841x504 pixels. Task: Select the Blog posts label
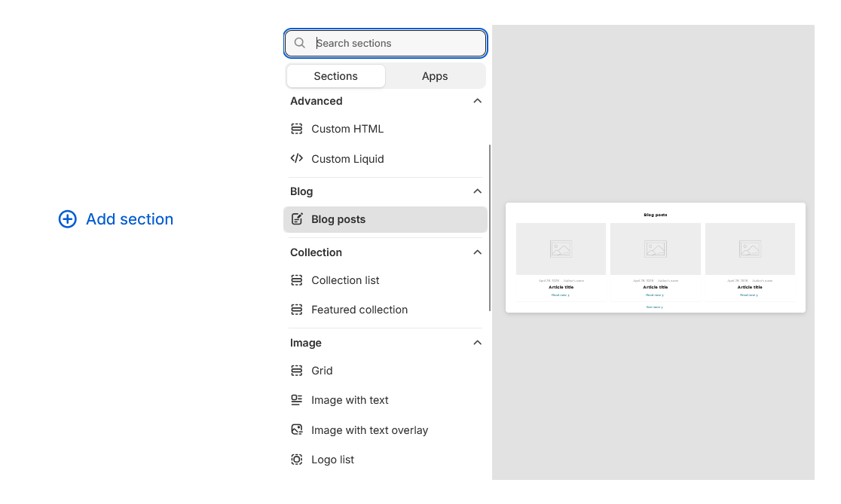click(x=338, y=219)
